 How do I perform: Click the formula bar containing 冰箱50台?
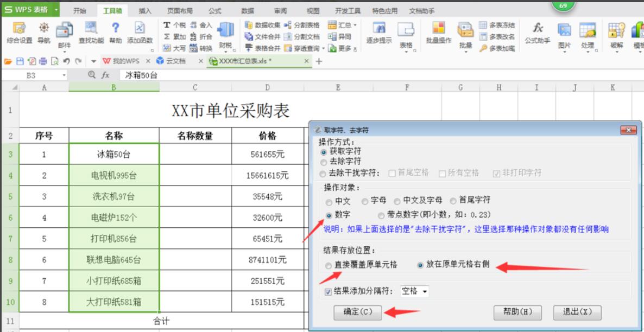pos(381,75)
